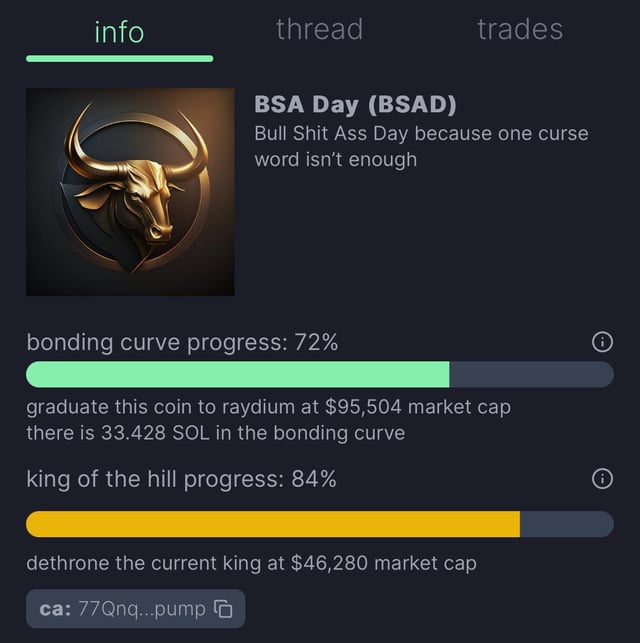Click the dethrone the current king text
This screenshot has height=643, width=640.
coord(251,563)
